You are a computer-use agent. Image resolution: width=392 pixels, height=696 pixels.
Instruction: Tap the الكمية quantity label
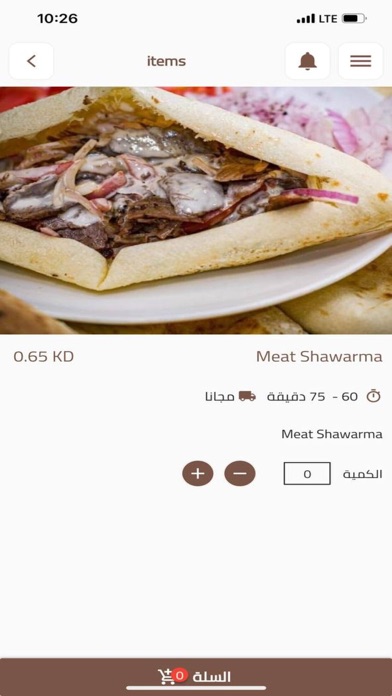tap(363, 474)
